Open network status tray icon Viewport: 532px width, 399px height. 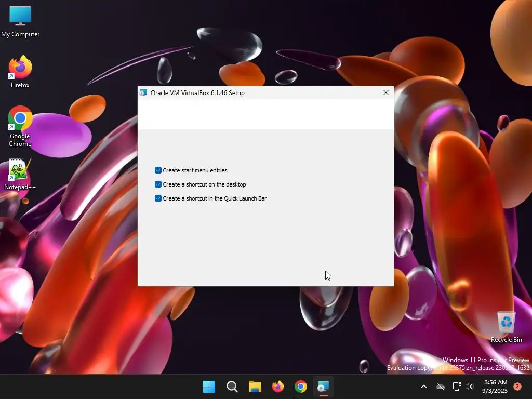tap(457, 387)
